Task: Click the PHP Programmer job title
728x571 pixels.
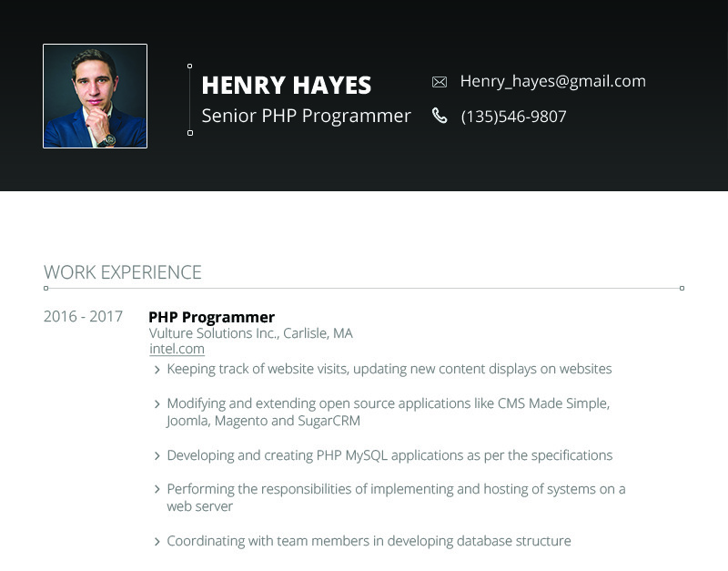Action: coord(212,317)
